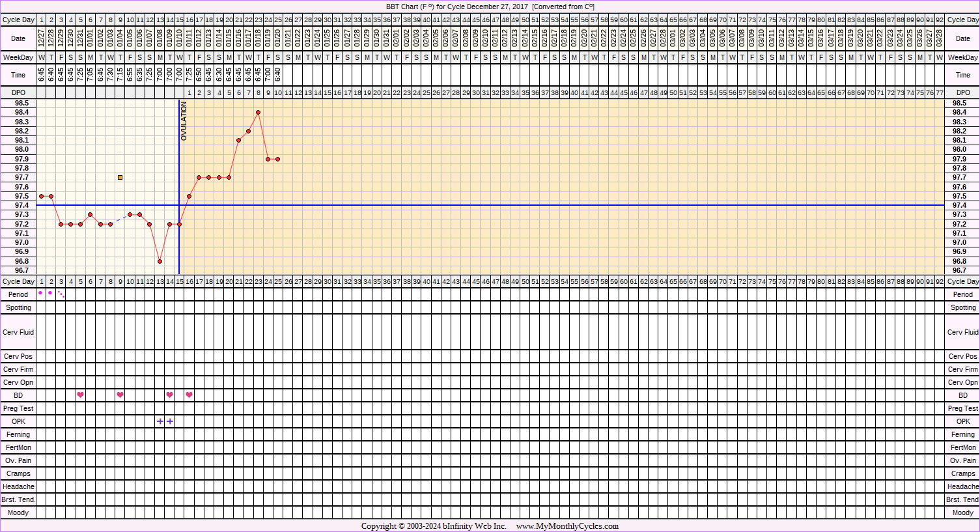Image resolution: width=980 pixels, height=532 pixels.
Task: Click the BBT Chart title text
Action: (x=490, y=7)
